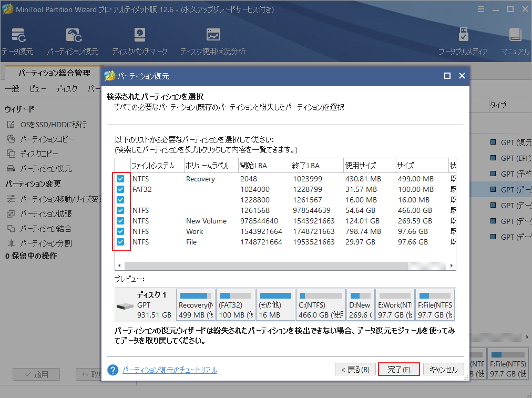The image size is (532, 398).
Task: Switch to the パーティション総合管理 tab
Action: [54, 73]
